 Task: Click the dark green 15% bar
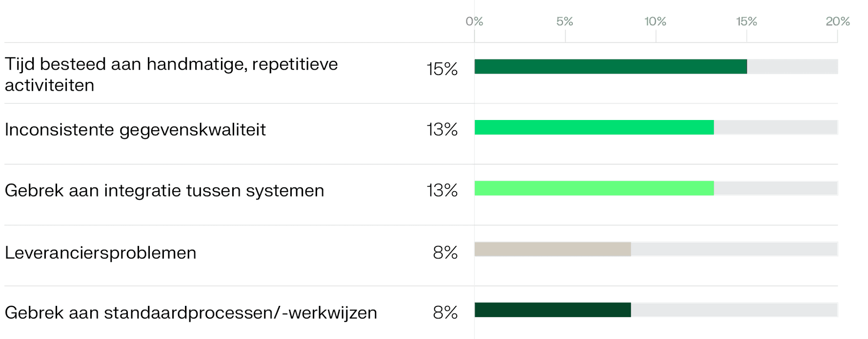(x=610, y=66)
